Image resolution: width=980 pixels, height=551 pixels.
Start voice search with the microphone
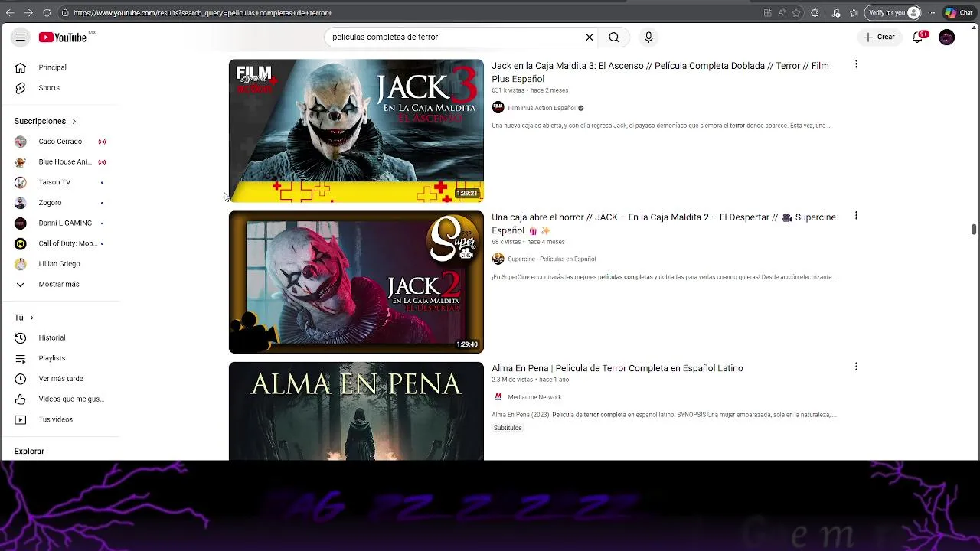pyautogui.click(x=648, y=37)
